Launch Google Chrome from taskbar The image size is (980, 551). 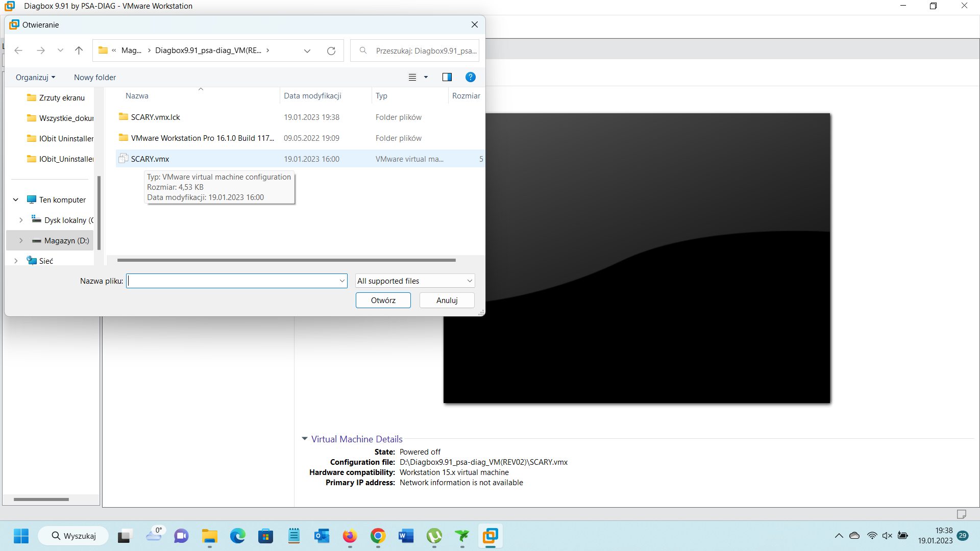[378, 536]
